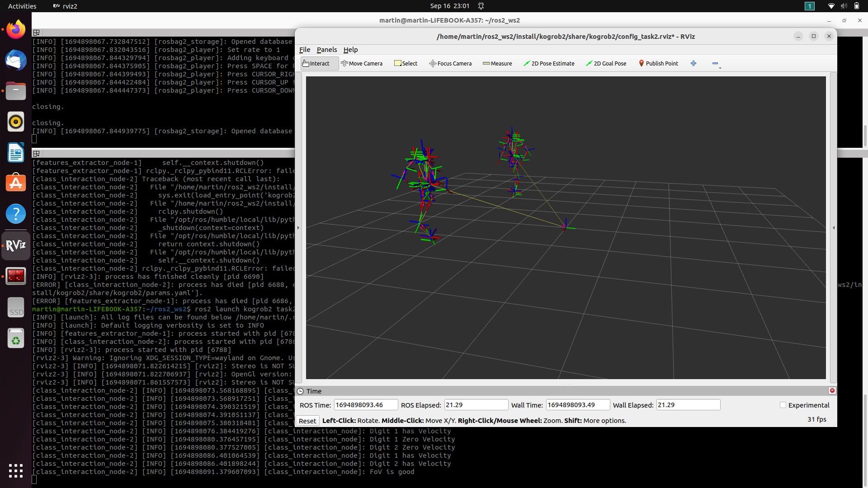Activate 2D Pose Estimate tool
The height and width of the screenshot is (488, 868).
click(x=549, y=64)
